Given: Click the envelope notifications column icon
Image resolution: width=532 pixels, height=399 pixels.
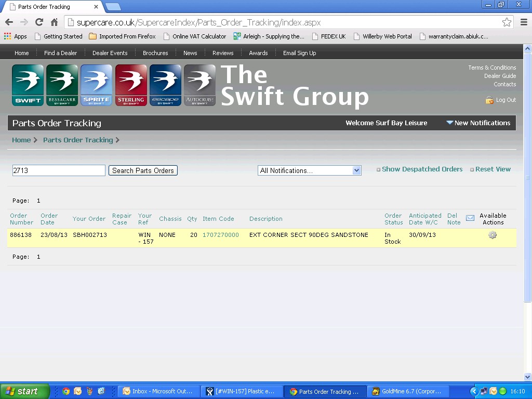Looking at the screenshot, I should [470, 218].
